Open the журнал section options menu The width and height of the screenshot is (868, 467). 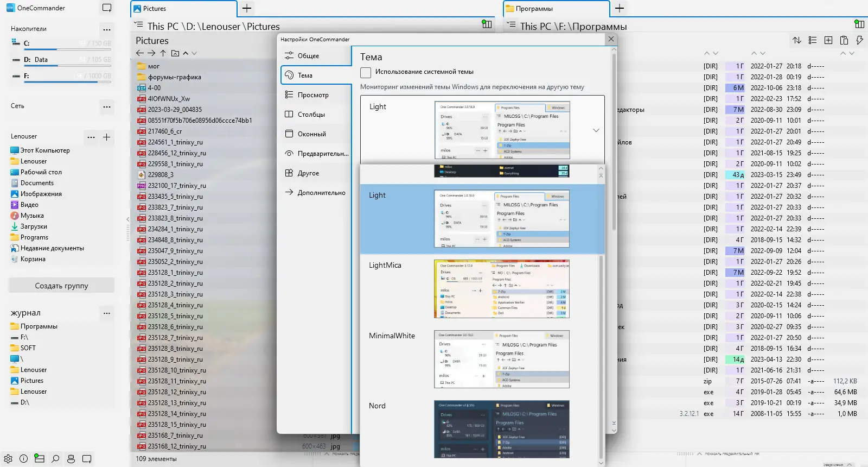[x=107, y=313]
